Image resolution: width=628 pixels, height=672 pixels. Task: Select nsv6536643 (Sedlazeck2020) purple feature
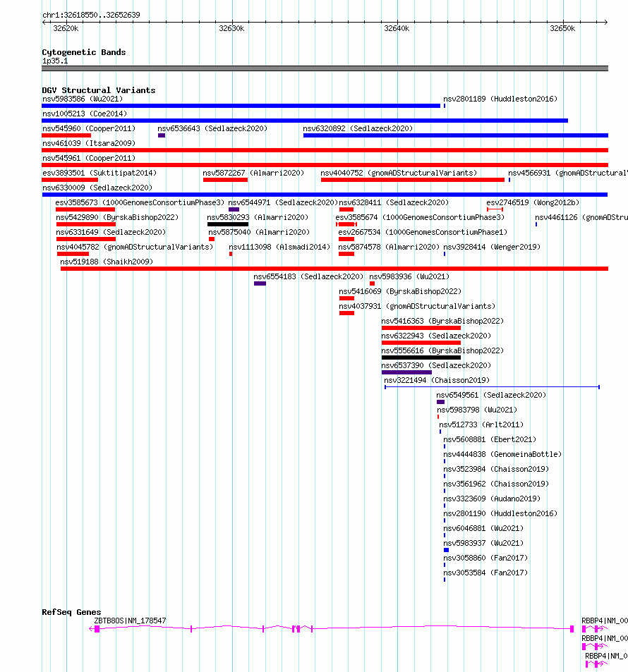point(162,135)
